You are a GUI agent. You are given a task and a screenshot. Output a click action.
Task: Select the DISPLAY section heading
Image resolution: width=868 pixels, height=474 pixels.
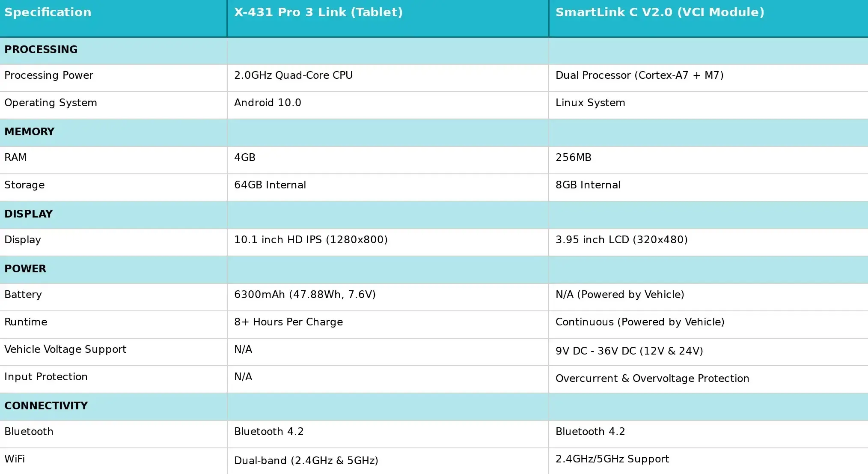(x=29, y=214)
